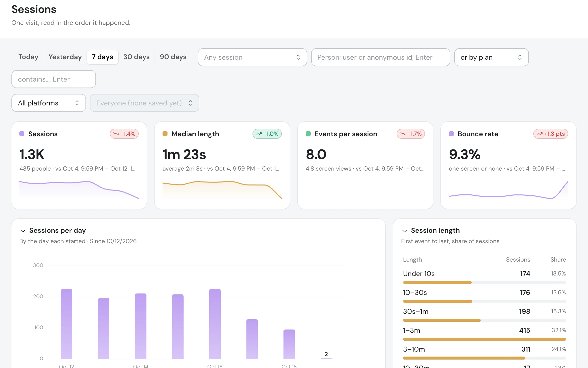Click the Oct 12 bar in chart
The height and width of the screenshot is (368, 588).
(67, 324)
